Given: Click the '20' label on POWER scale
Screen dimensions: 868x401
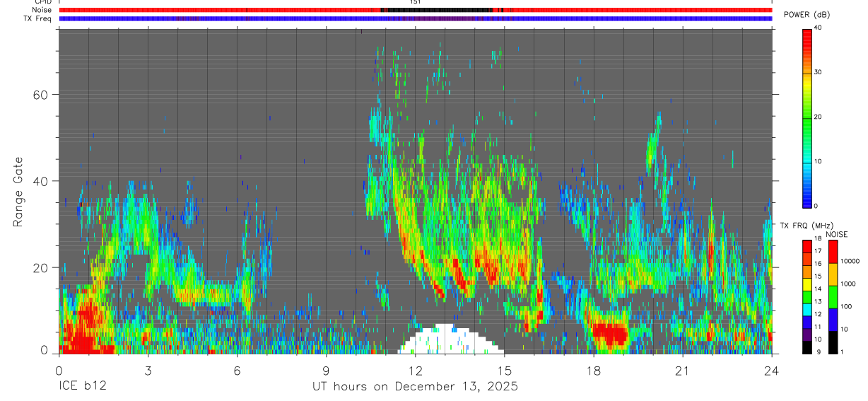Looking at the screenshot, I should [818, 117].
